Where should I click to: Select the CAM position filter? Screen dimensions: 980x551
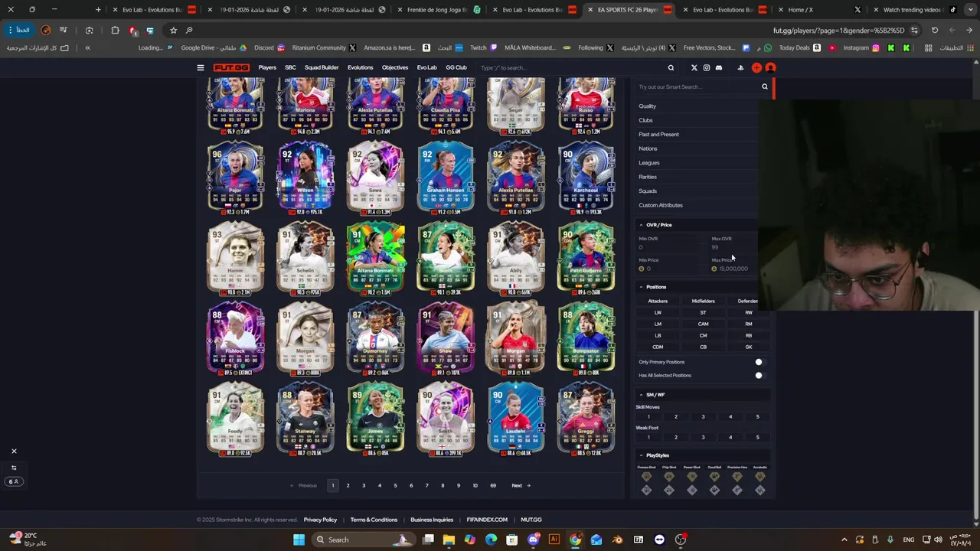pyautogui.click(x=703, y=324)
